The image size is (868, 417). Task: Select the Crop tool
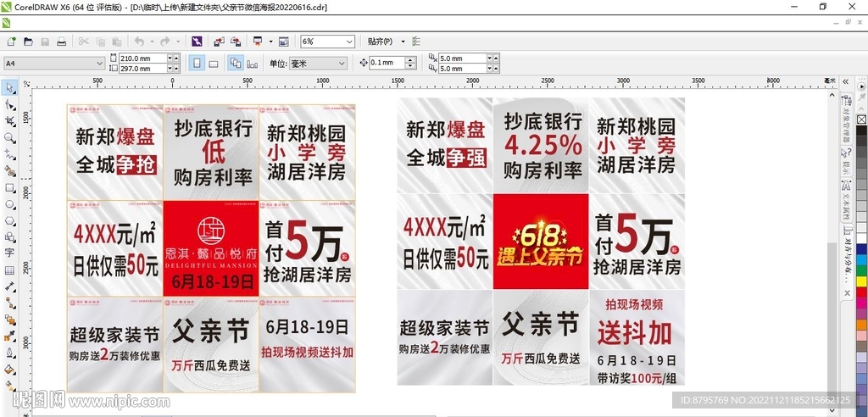coord(10,121)
